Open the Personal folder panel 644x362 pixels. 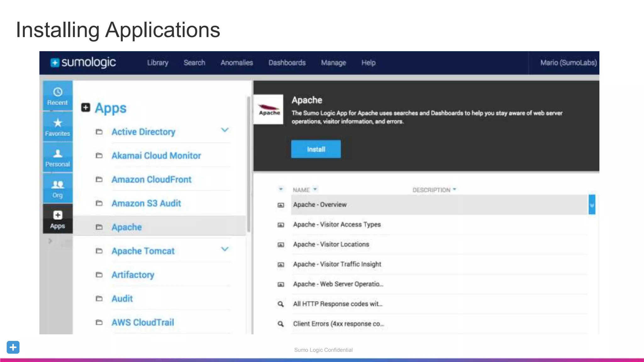(58, 157)
